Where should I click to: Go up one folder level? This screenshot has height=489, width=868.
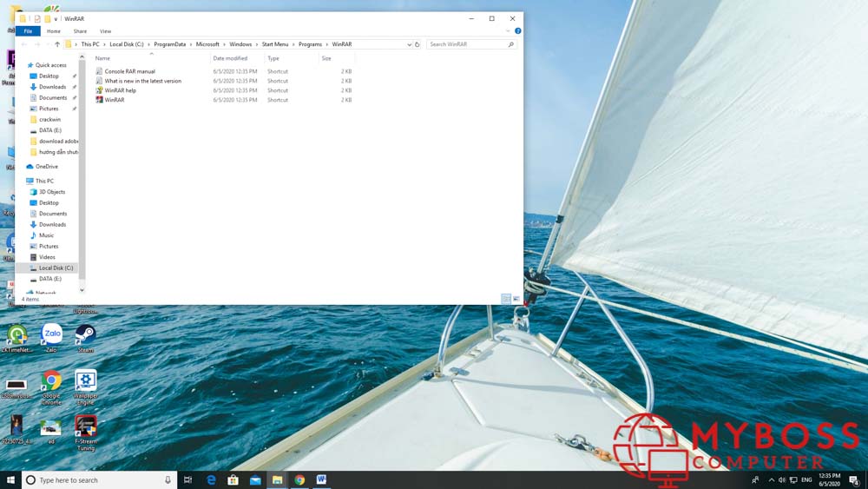pyautogui.click(x=57, y=44)
